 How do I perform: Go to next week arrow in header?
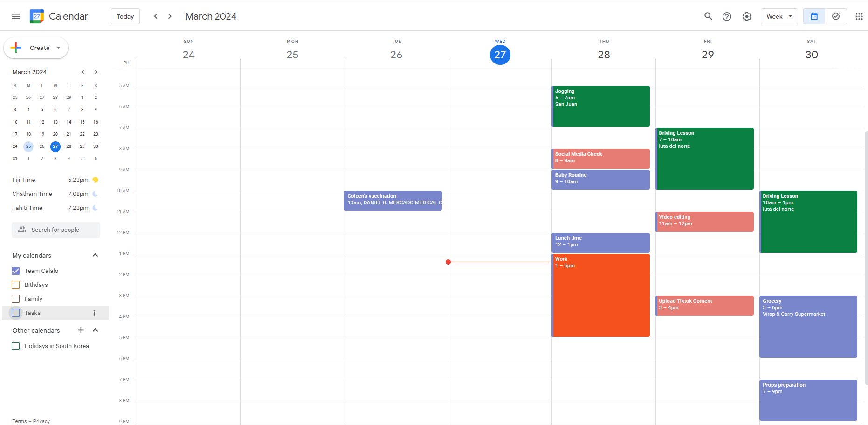tap(170, 16)
